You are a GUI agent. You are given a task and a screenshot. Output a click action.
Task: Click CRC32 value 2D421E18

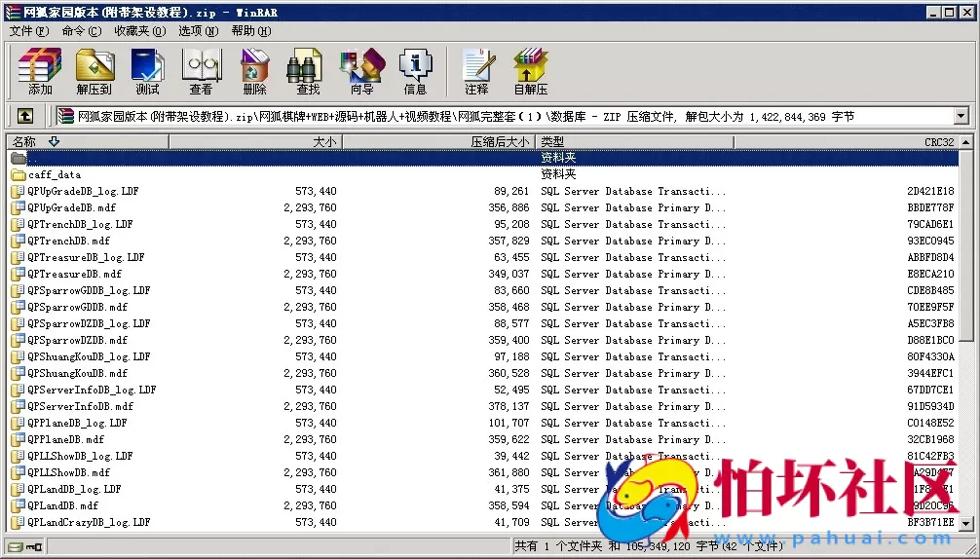click(930, 191)
